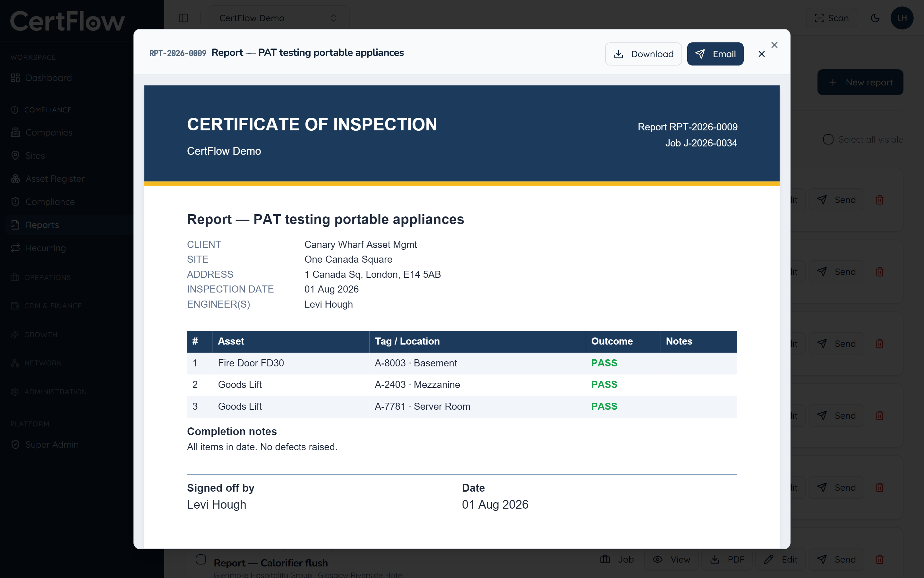Click the scan frame icon beside Scan

pos(819,18)
